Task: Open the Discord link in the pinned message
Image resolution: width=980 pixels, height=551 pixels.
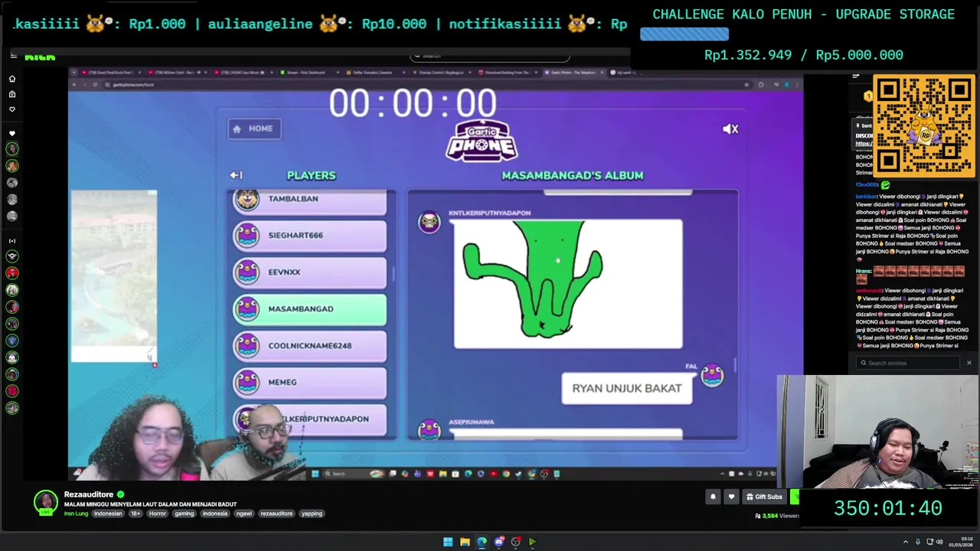Action: click(864, 143)
